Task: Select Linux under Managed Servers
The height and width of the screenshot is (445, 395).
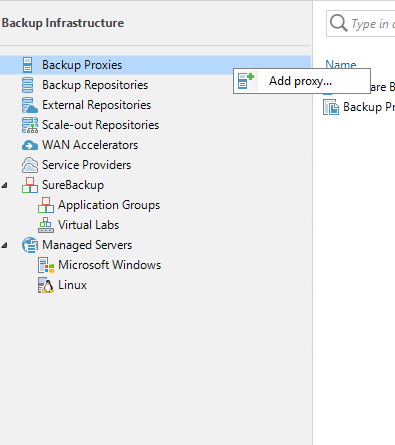Action: pos(72,285)
